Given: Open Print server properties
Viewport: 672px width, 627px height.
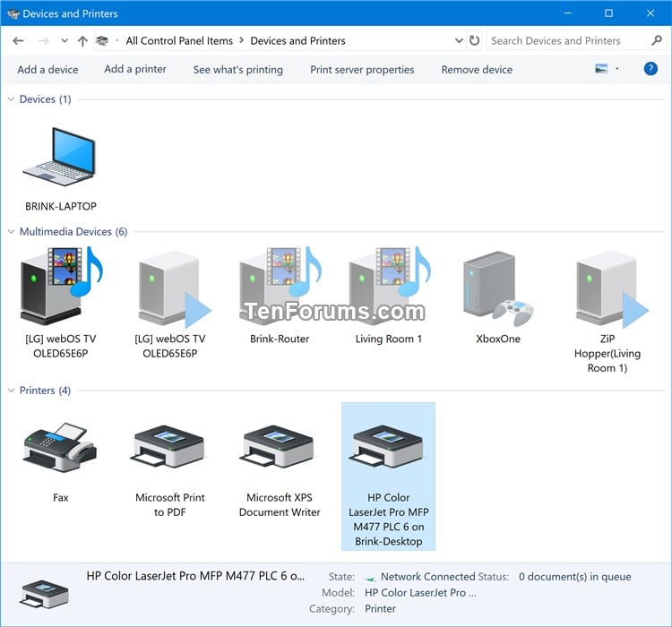Looking at the screenshot, I should pyautogui.click(x=362, y=70).
